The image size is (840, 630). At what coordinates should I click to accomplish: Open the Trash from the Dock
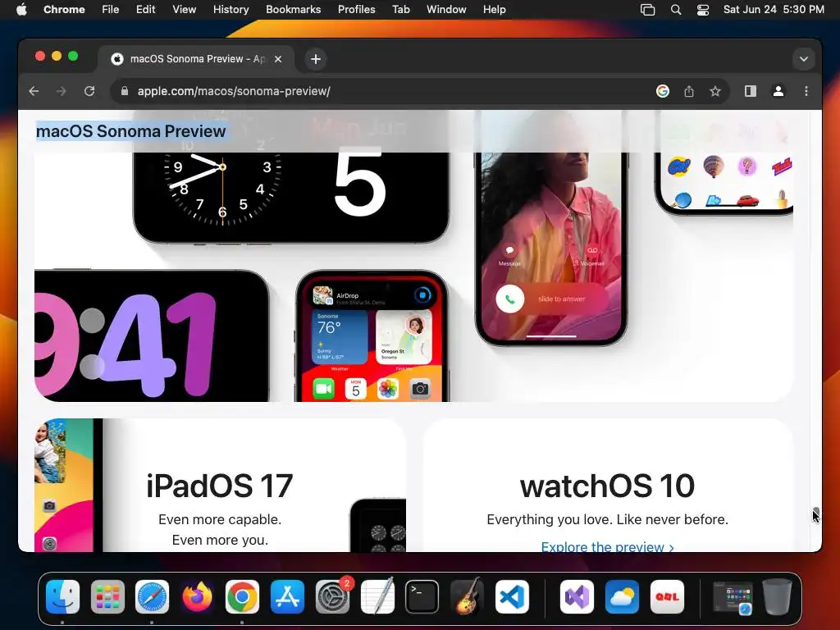pyautogui.click(x=778, y=597)
